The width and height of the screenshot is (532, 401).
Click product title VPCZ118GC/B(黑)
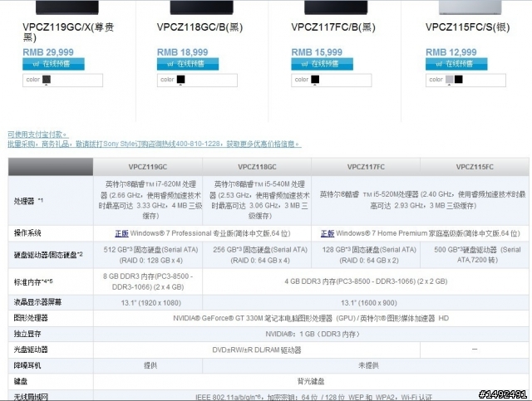coord(199,27)
